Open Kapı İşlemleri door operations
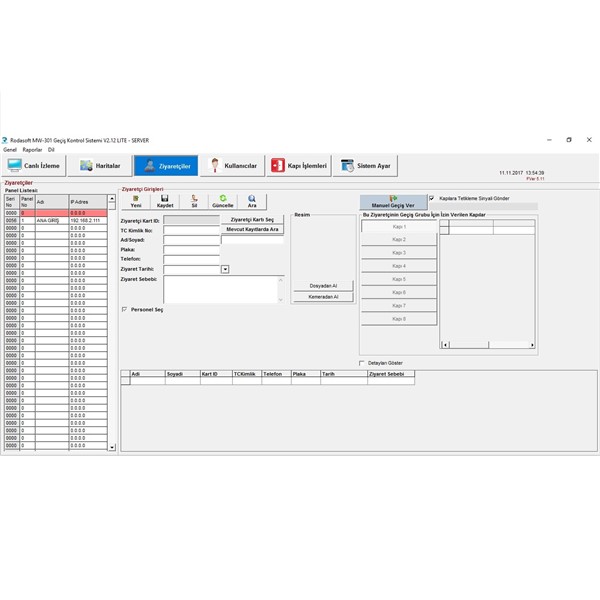 pos(299,166)
